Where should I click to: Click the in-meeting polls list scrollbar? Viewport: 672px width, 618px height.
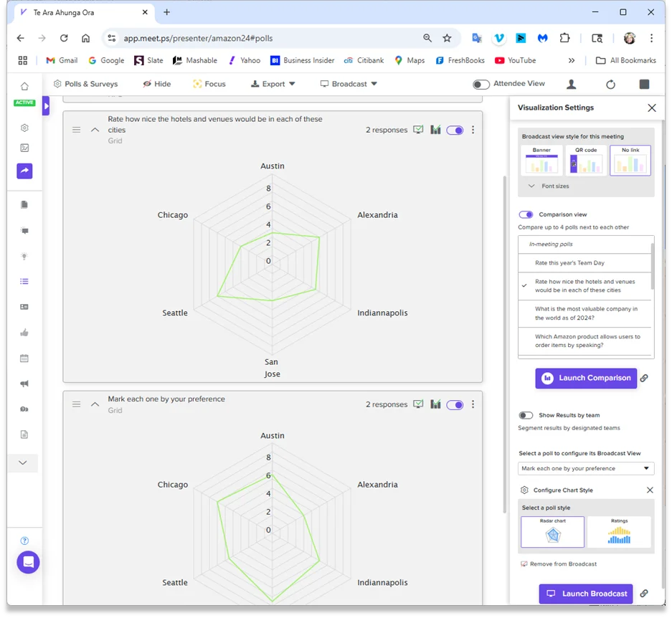[653, 267]
